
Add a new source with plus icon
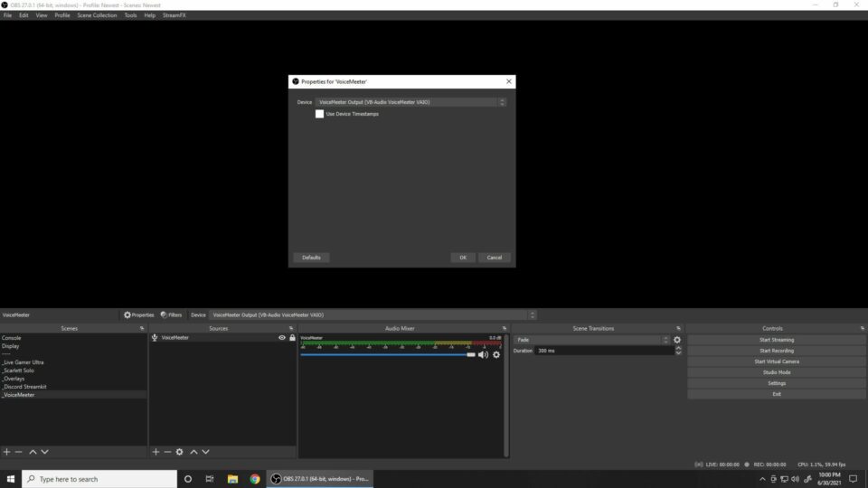click(156, 452)
